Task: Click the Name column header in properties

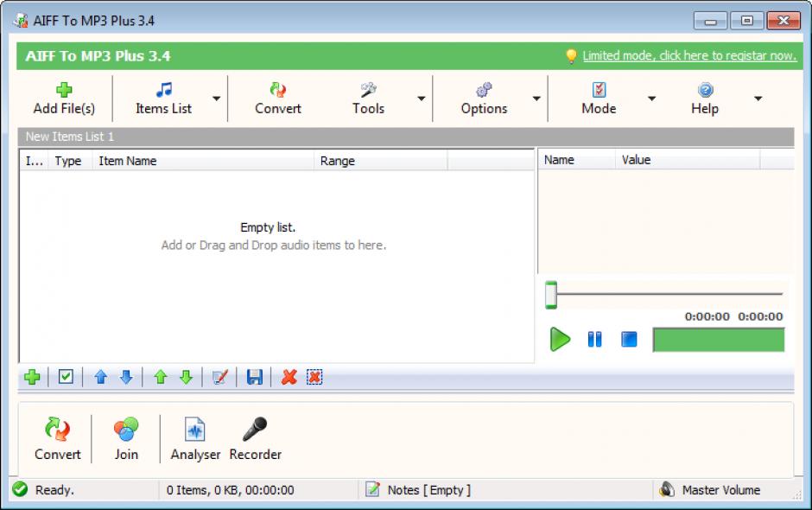Action: pos(577,160)
